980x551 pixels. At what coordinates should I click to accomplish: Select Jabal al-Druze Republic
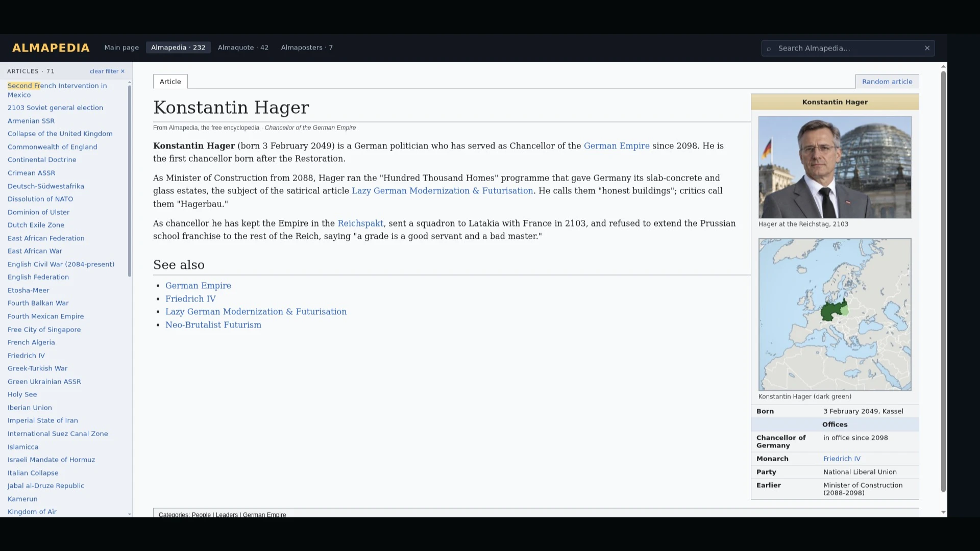pos(46,486)
